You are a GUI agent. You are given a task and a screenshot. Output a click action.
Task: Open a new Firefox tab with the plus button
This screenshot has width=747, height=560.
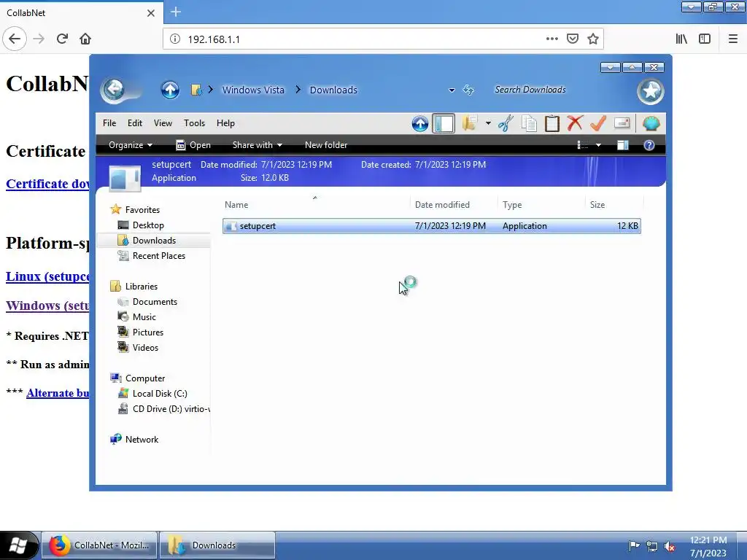pyautogui.click(x=175, y=12)
